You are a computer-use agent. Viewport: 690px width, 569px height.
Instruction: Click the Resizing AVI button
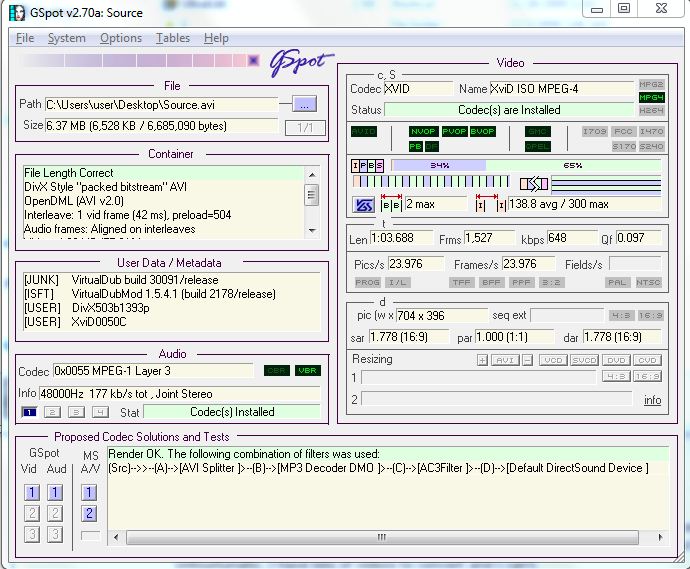tap(505, 360)
